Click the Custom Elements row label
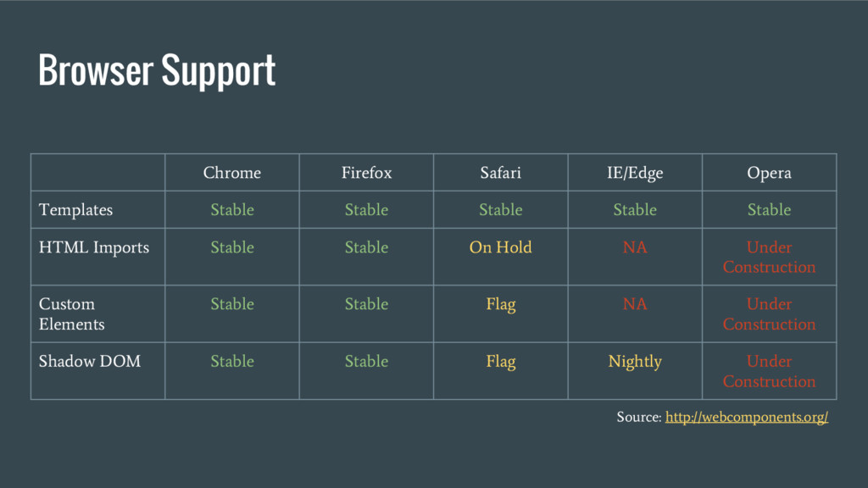The height and width of the screenshot is (488, 868). pos(71,313)
